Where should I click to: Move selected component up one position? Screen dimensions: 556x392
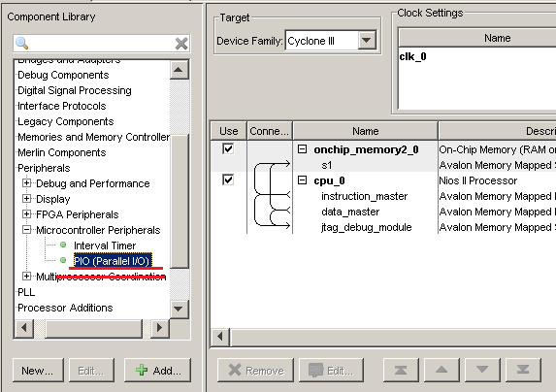click(442, 370)
